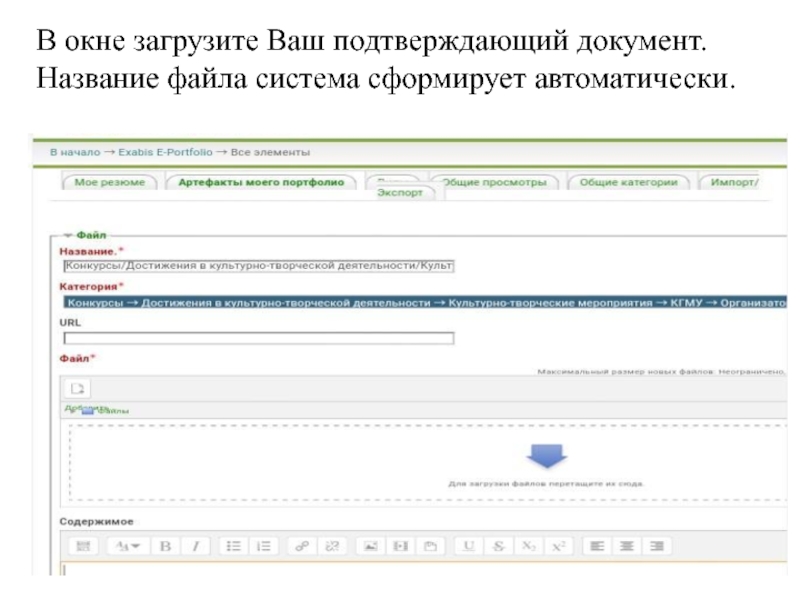800x600 pixels.
Task: Apply underline formatting in editor
Action: (x=467, y=546)
